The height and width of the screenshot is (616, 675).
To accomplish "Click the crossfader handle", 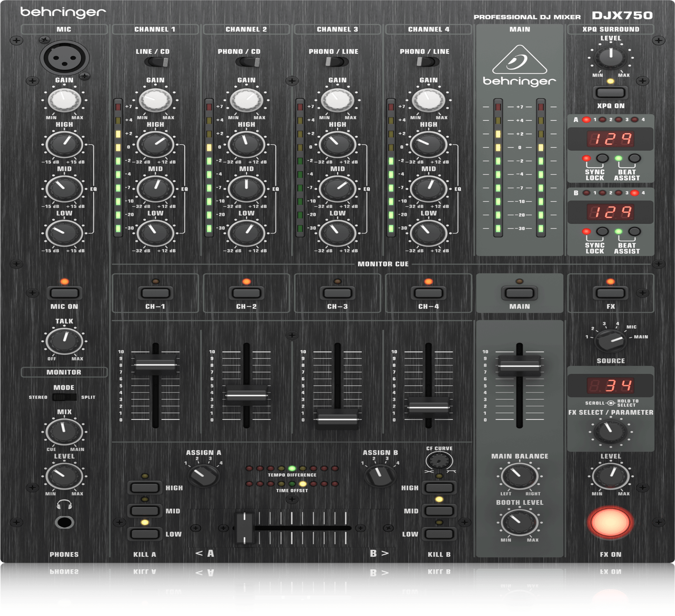I will 244,528.
